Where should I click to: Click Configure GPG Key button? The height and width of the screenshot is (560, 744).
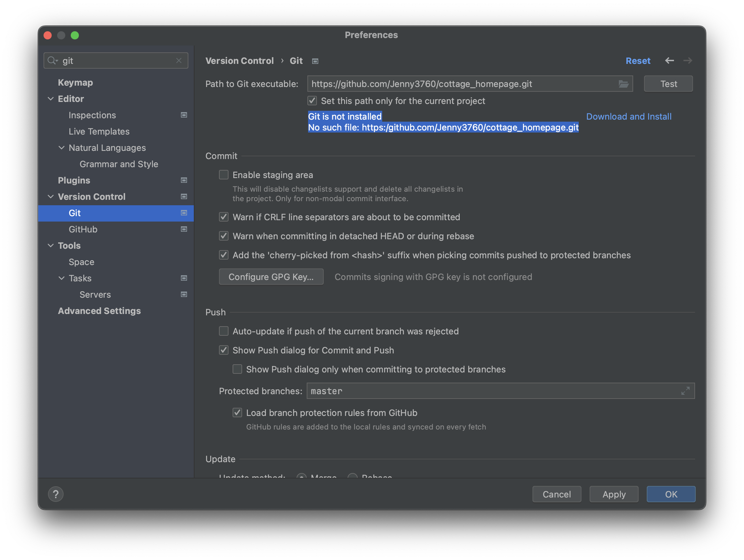[x=271, y=277]
